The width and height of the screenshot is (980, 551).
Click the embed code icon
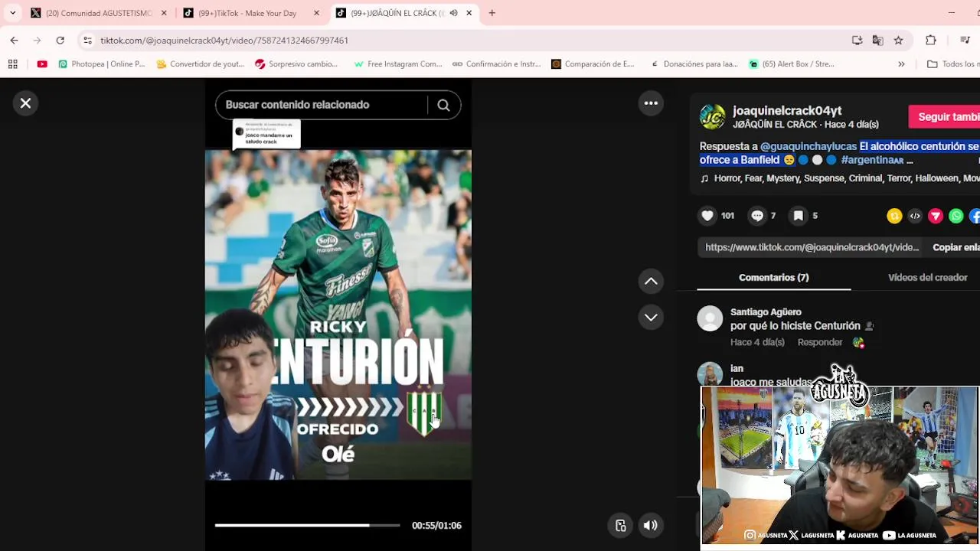click(x=915, y=217)
